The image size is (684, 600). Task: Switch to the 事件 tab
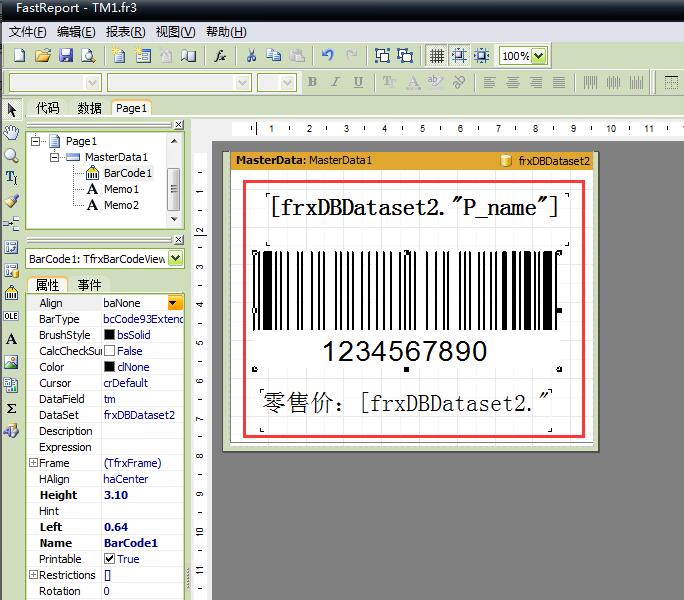(89, 285)
